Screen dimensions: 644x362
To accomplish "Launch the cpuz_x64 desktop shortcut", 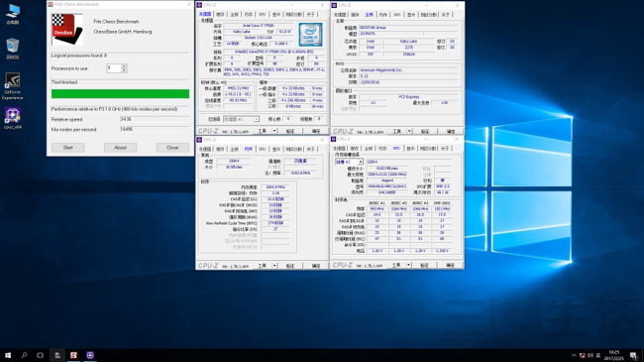I will tap(13, 118).
